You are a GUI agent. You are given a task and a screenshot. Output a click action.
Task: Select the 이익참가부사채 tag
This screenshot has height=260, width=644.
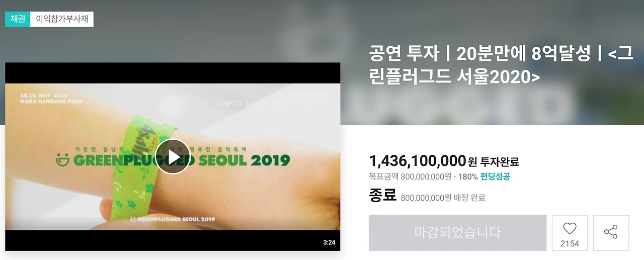[x=62, y=19]
